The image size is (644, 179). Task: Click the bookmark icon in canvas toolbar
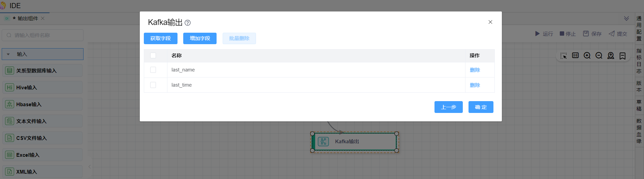click(x=622, y=56)
